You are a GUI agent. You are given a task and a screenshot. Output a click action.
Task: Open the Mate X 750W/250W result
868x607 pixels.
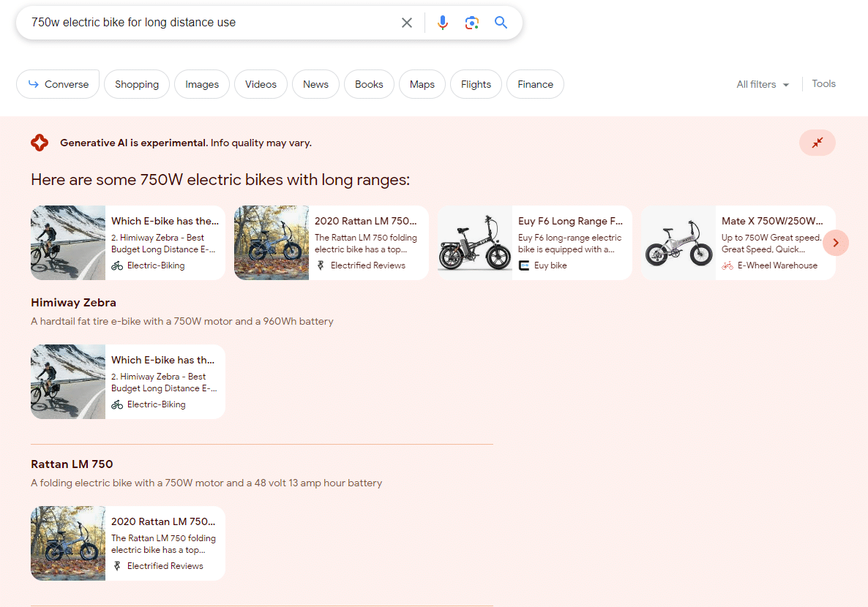pyautogui.click(x=738, y=242)
